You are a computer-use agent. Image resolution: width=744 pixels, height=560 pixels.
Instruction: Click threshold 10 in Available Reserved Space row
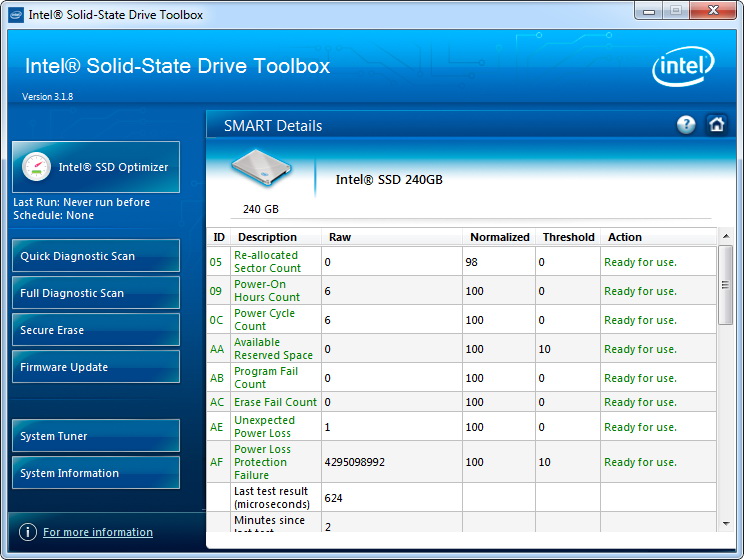544,349
